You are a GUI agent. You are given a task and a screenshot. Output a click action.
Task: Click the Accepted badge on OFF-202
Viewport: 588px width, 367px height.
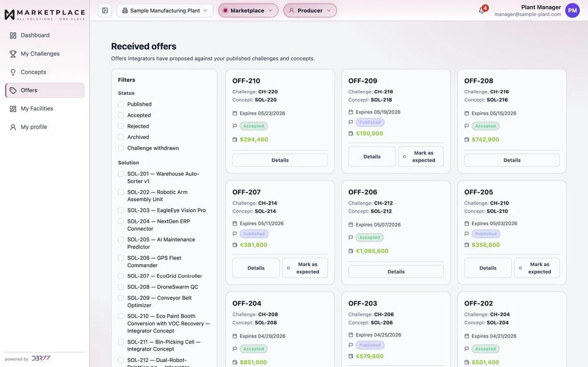[x=486, y=349]
